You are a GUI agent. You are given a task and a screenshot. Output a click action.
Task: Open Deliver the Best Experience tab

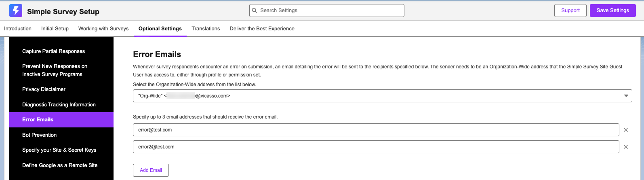tap(262, 29)
